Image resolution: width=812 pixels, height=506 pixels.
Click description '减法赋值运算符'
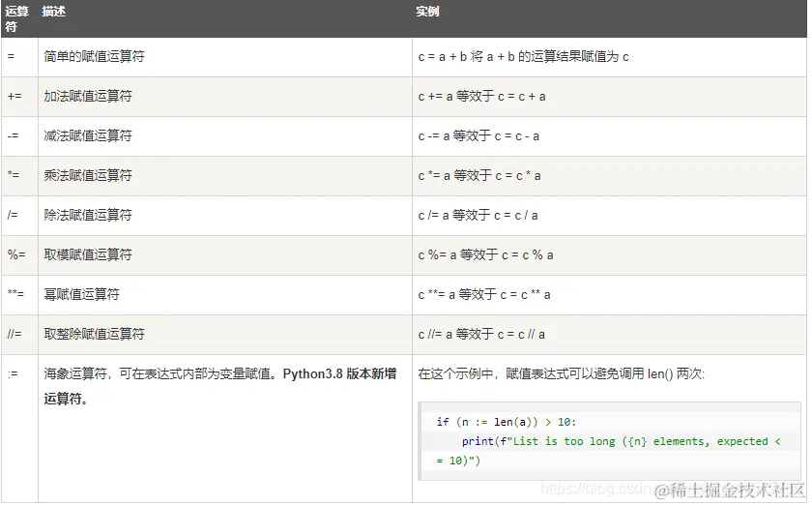[88, 135]
